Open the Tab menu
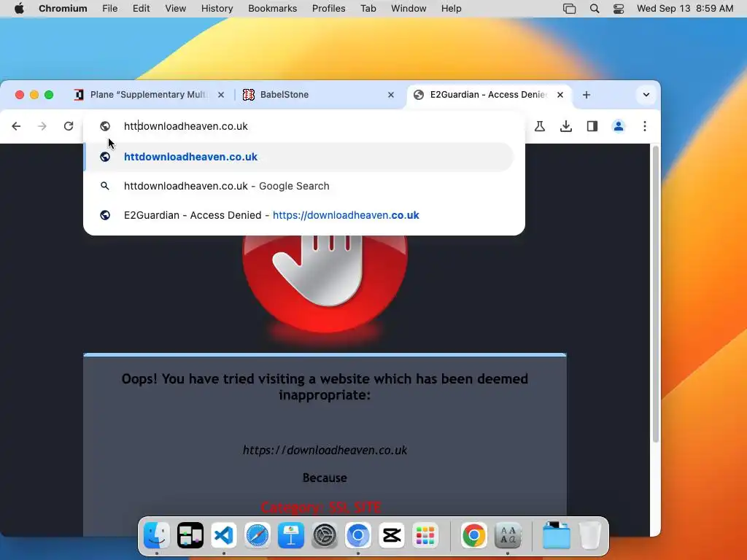 (x=368, y=9)
